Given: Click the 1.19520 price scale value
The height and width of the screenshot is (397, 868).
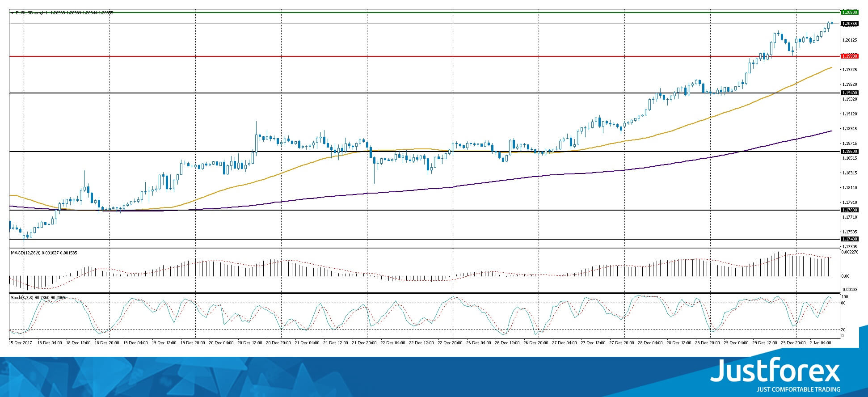Looking at the screenshot, I should [x=850, y=84].
